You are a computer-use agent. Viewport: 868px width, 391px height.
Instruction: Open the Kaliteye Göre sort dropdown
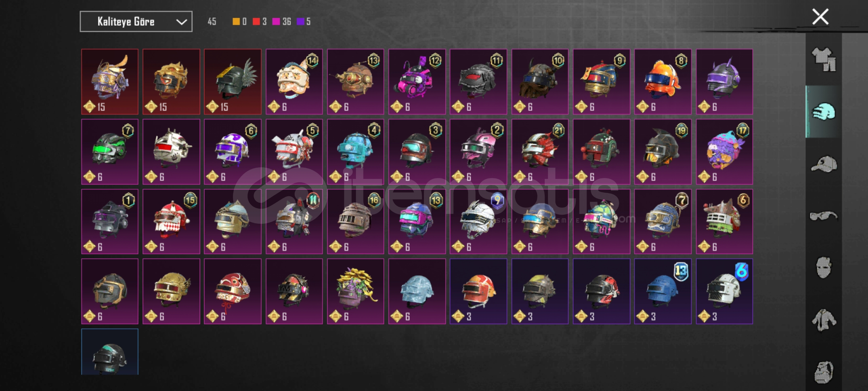pyautogui.click(x=136, y=22)
